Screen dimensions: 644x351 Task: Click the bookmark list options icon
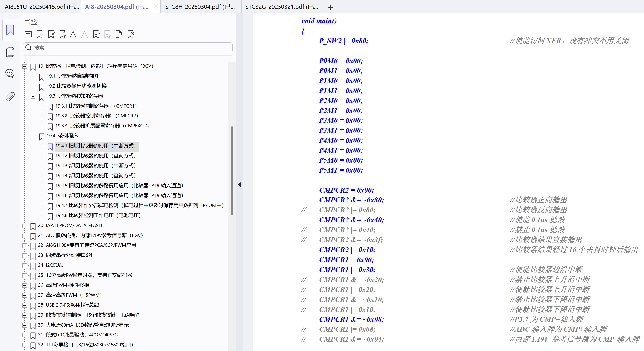coord(28,34)
